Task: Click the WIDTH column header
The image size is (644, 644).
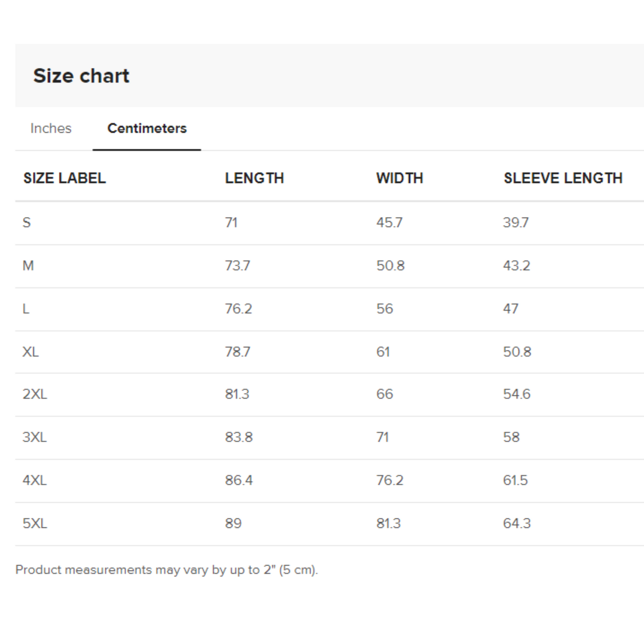Action: 399,178
